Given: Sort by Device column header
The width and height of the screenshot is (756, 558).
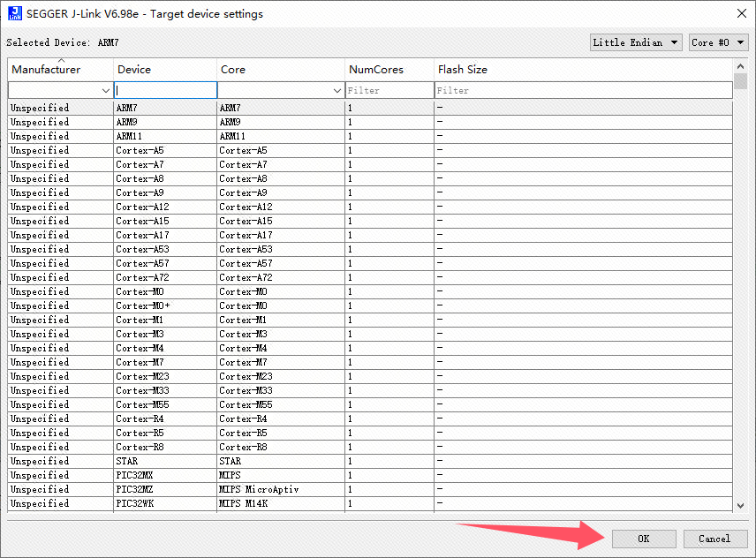Looking at the screenshot, I should [165, 70].
